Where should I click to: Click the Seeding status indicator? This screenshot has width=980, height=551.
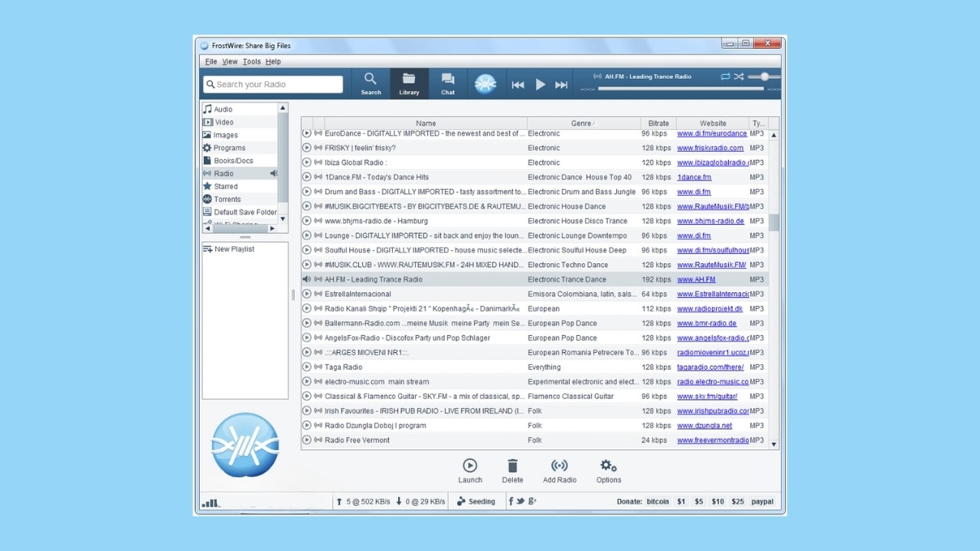[476, 502]
